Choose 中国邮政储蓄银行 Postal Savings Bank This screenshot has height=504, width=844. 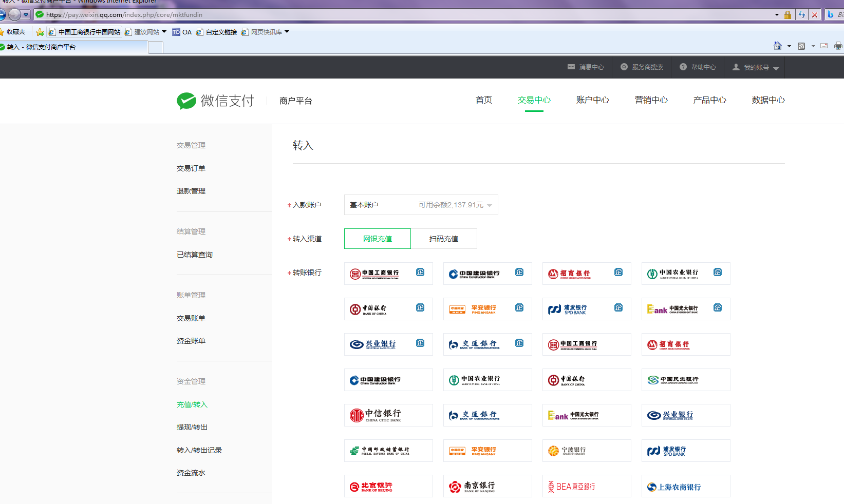click(x=388, y=451)
